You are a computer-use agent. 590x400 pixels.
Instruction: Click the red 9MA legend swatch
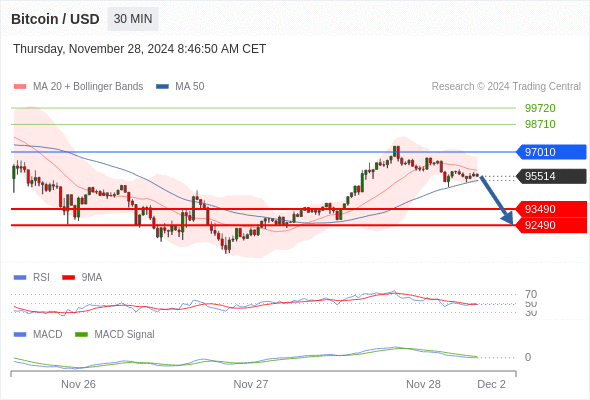click(68, 278)
